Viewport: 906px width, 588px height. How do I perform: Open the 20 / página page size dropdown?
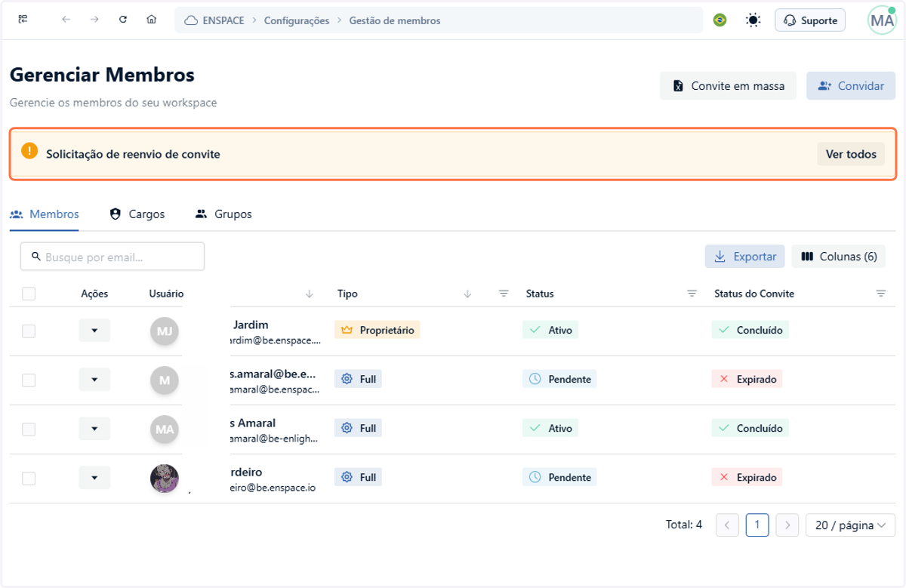851,525
